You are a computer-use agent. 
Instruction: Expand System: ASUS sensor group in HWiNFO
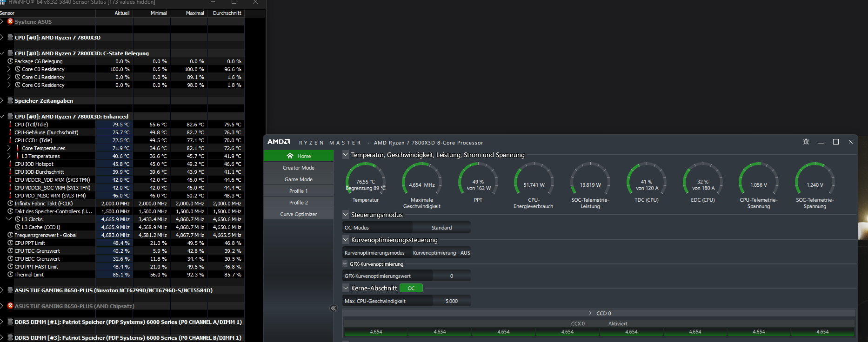click(x=2, y=21)
